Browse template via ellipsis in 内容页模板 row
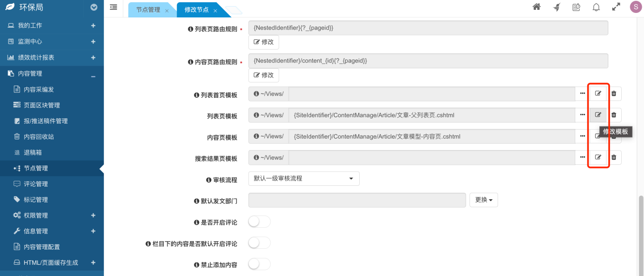The width and height of the screenshot is (644, 276). tap(582, 136)
